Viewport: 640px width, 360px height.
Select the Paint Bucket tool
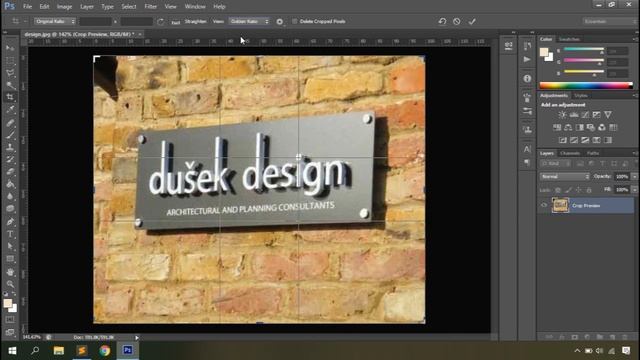click(10, 184)
